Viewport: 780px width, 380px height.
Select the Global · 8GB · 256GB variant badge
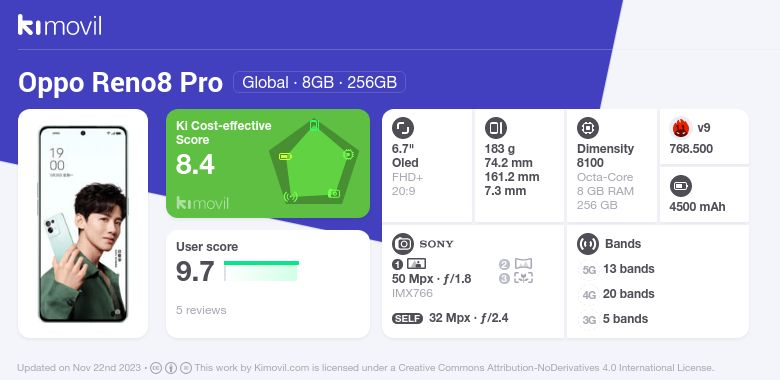pos(319,82)
